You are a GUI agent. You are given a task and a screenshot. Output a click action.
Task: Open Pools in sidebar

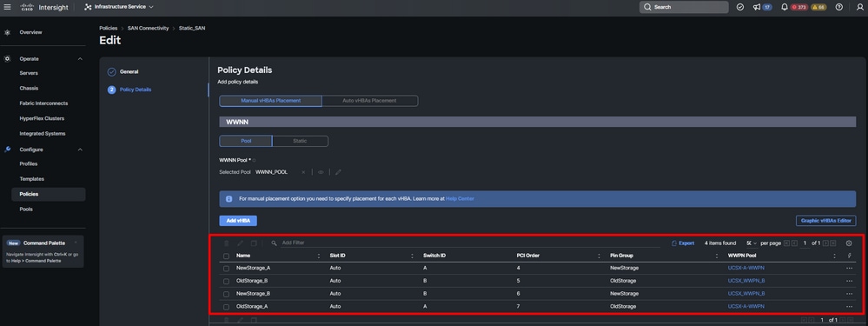pyautogui.click(x=26, y=210)
